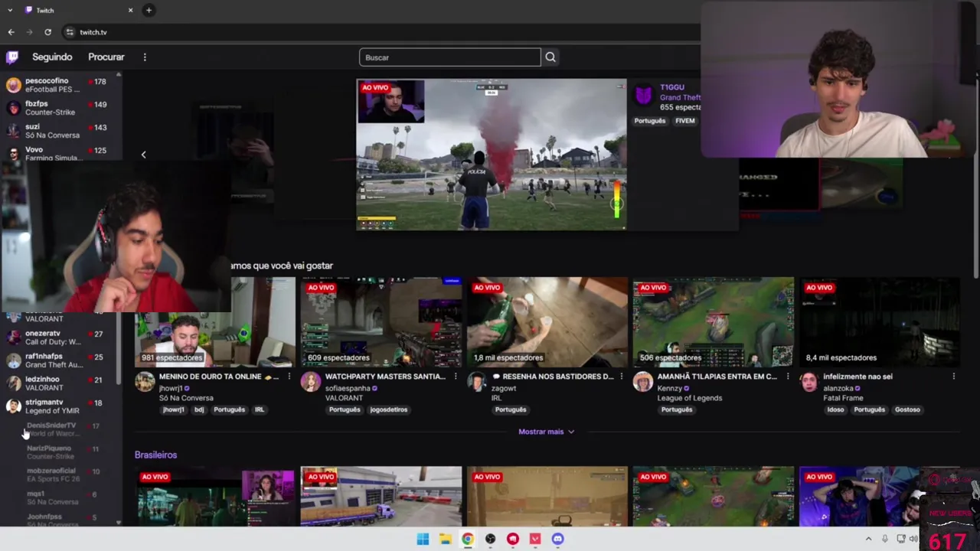Viewport: 980px width, 551px height.
Task: Click the T1GGU purple avatar icon
Action: pyautogui.click(x=644, y=95)
